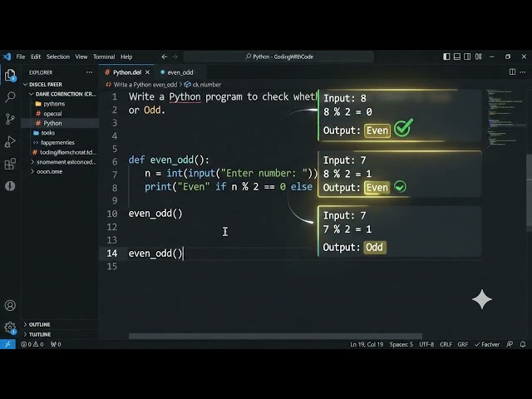
Task: Go forward with the right arrow
Action: [x=175, y=57]
